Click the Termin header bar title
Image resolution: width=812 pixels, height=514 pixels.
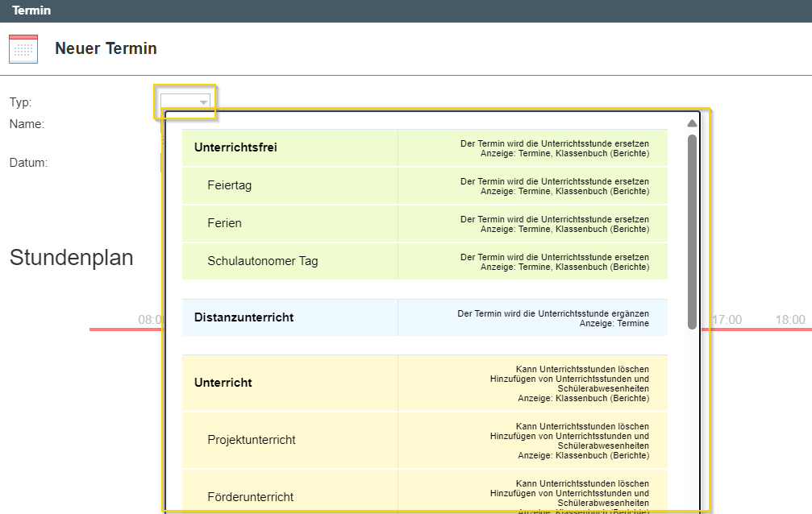coord(31,10)
